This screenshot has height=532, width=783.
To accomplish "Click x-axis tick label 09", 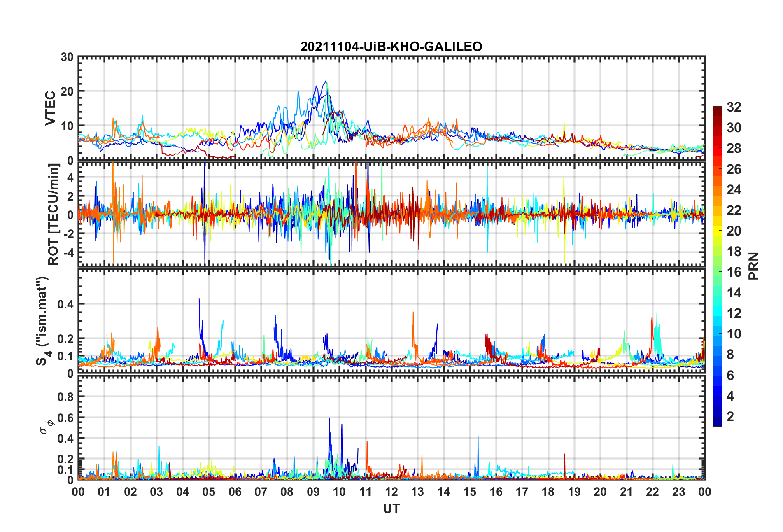I will [313, 492].
